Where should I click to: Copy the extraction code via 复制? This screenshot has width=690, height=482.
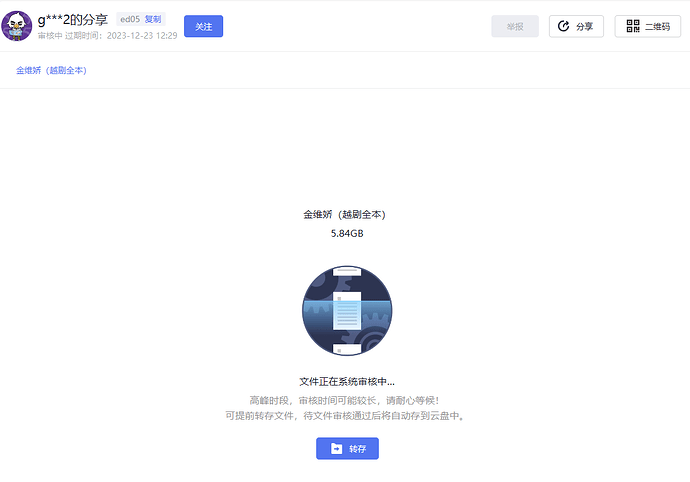click(153, 19)
